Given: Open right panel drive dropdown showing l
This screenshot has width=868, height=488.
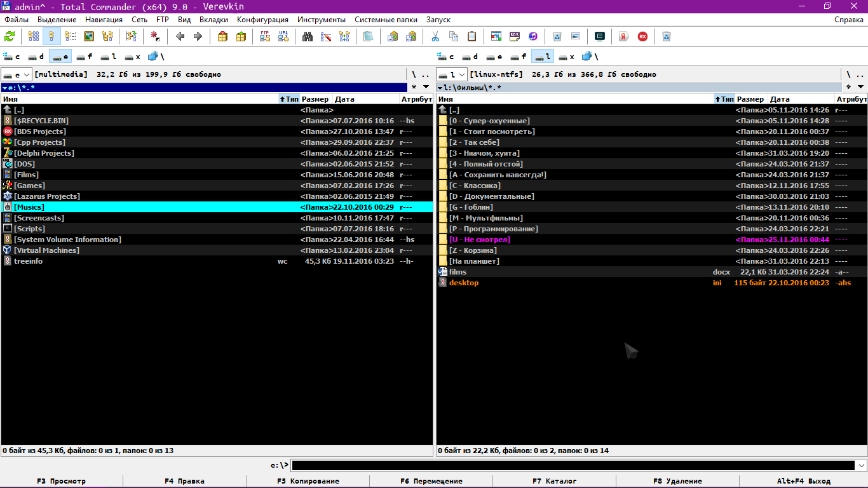Looking at the screenshot, I should (452, 74).
